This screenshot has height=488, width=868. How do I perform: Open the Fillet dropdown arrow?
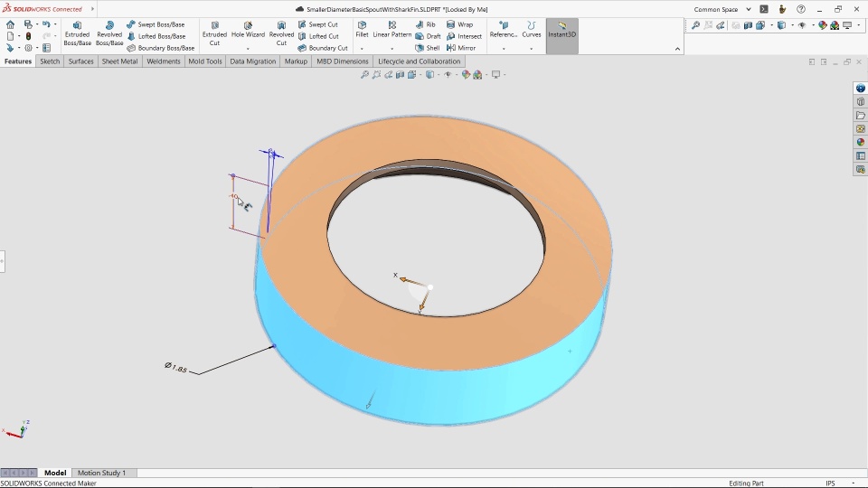pos(362,49)
